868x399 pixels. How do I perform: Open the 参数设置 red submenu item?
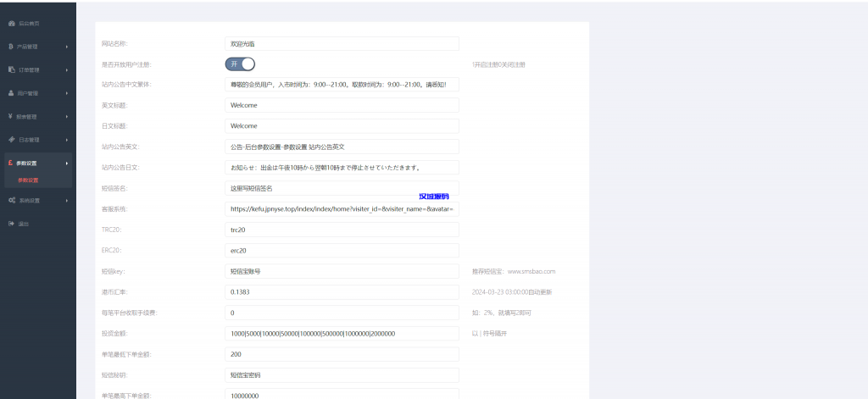point(28,180)
